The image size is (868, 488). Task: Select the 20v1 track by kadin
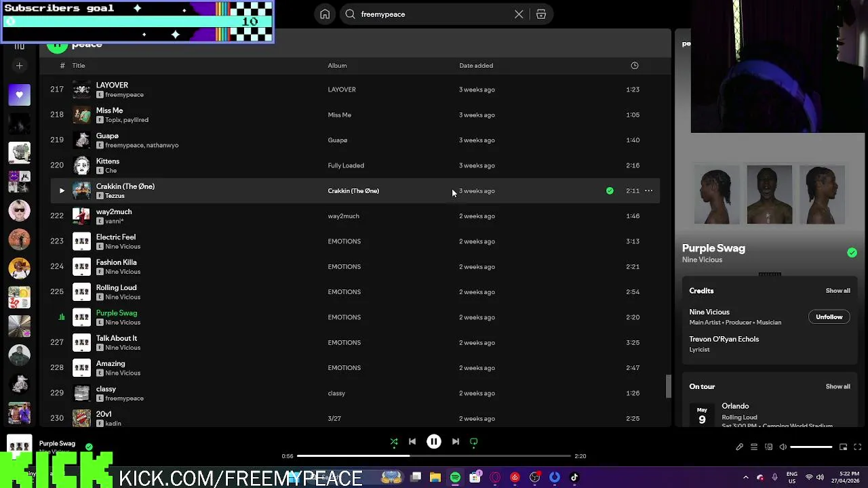click(355, 418)
